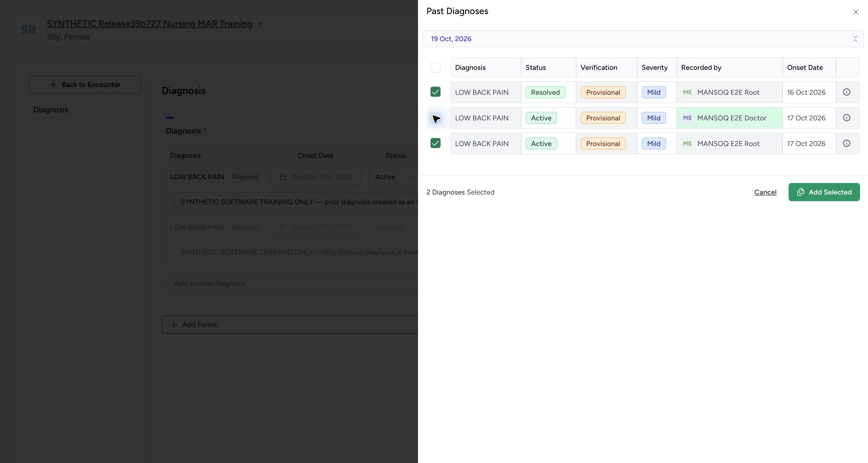Viewport: 868px width, 463px height.
Task: Uncheck the last Active LOW BACK PAIN row
Action: (436, 143)
